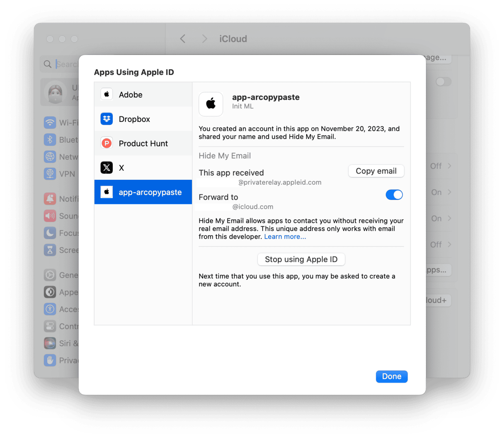Go forward using the iCloud toolbar forward chevron
This screenshot has width=504, height=440.
(x=204, y=39)
